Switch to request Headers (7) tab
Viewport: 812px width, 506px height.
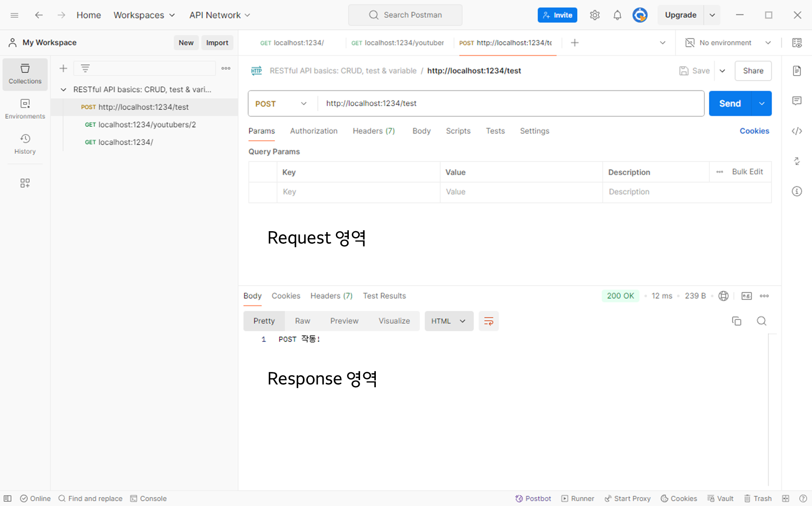coord(374,131)
